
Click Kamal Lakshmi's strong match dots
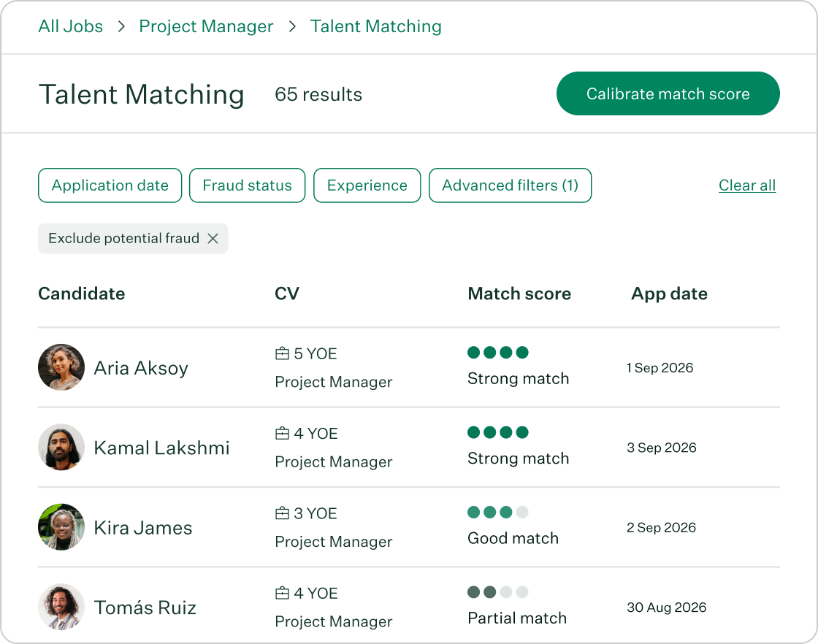(498, 432)
